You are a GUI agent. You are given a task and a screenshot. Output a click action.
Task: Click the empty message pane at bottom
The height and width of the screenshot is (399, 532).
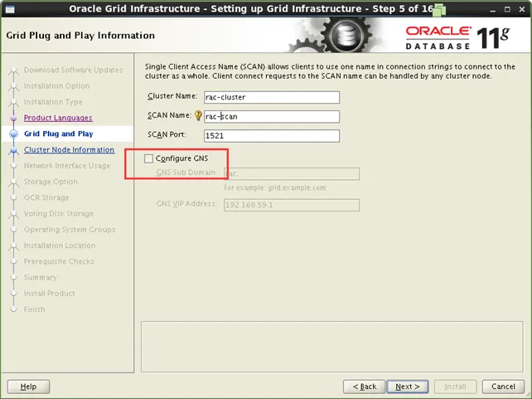pyautogui.click(x=331, y=347)
